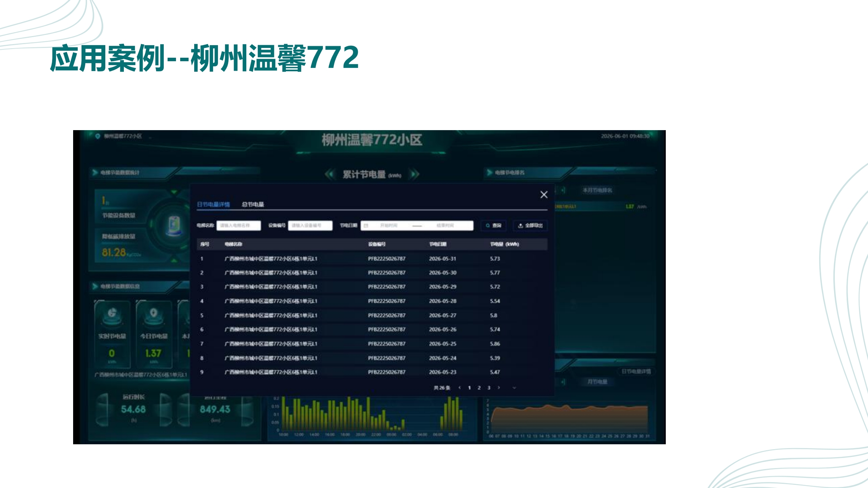Click the 5.54 energy saving value
The width and height of the screenshot is (868, 488).
(495, 301)
